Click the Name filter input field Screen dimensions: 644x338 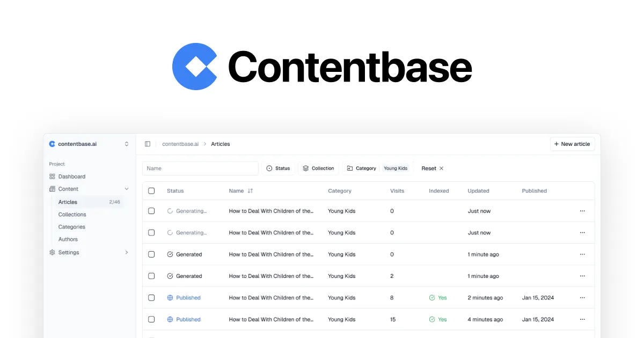(x=200, y=168)
